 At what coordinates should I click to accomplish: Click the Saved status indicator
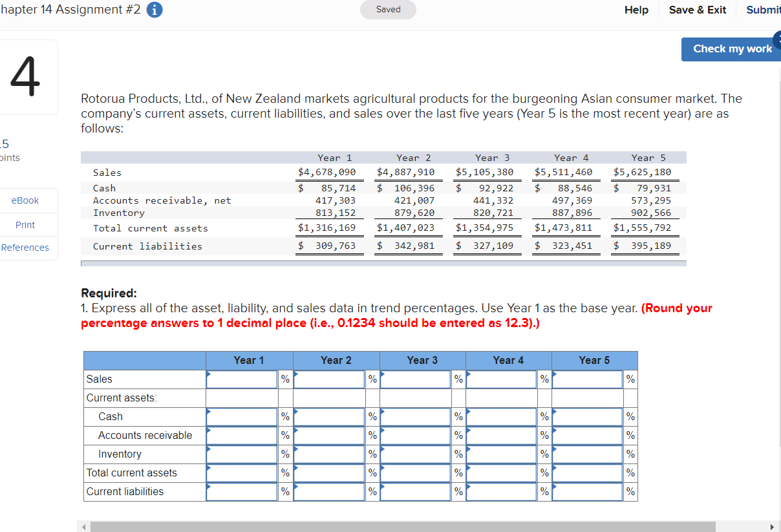pos(388,10)
